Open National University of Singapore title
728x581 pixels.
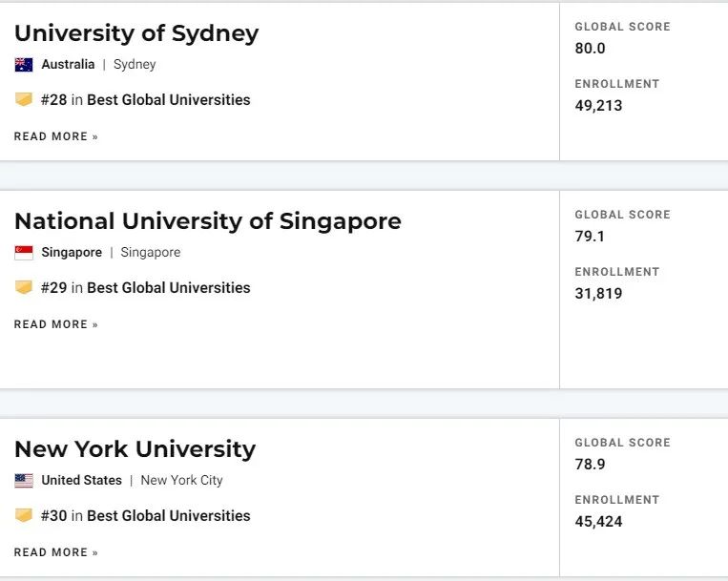(x=208, y=221)
